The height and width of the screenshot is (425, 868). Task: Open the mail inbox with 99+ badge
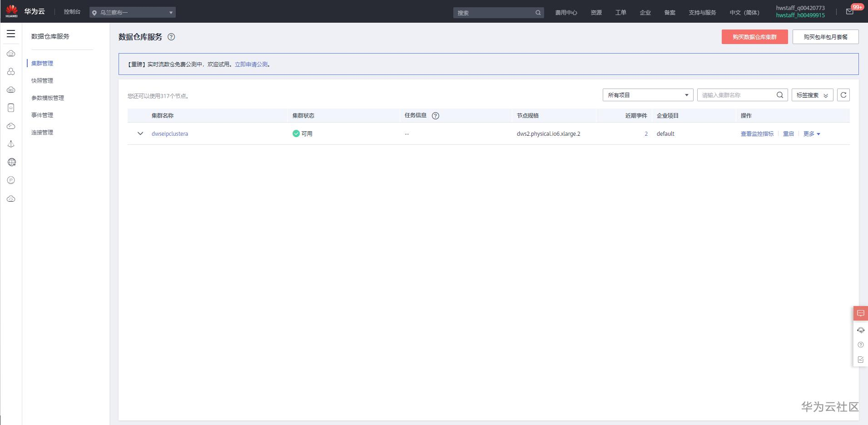(x=850, y=11)
